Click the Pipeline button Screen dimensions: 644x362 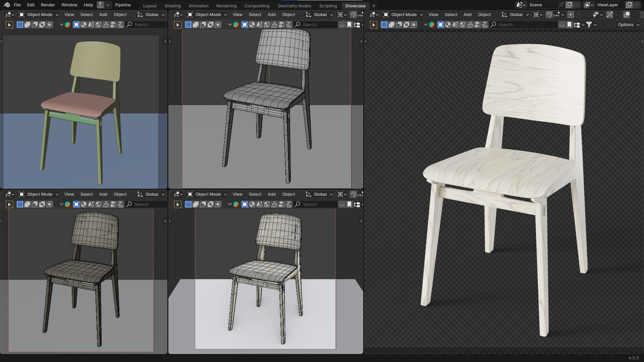tap(123, 5)
